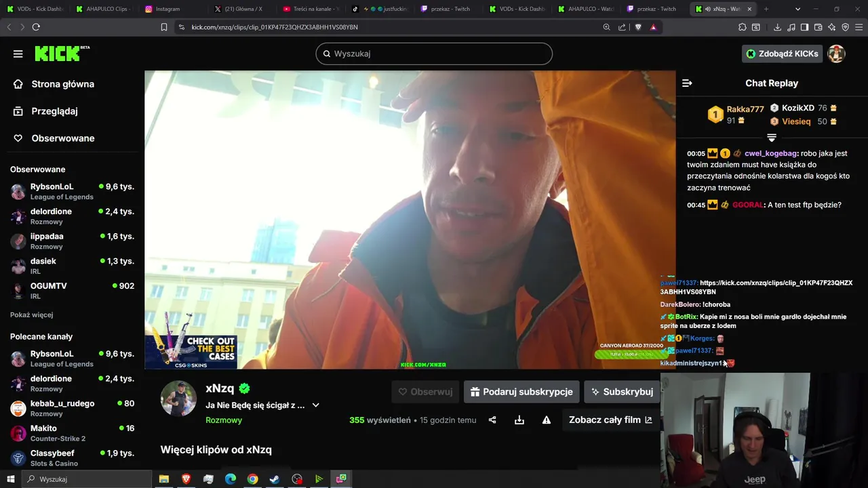Open iippadaa channel in sidebar
The image size is (868, 488).
click(x=72, y=241)
